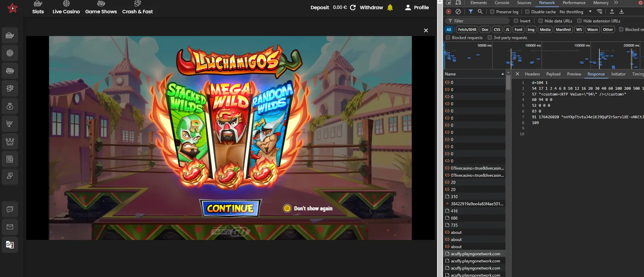Click the money bag icon in left sidebar
Image resolution: width=644 pixels, height=277 pixels.
pyautogui.click(x=10, y=106)
